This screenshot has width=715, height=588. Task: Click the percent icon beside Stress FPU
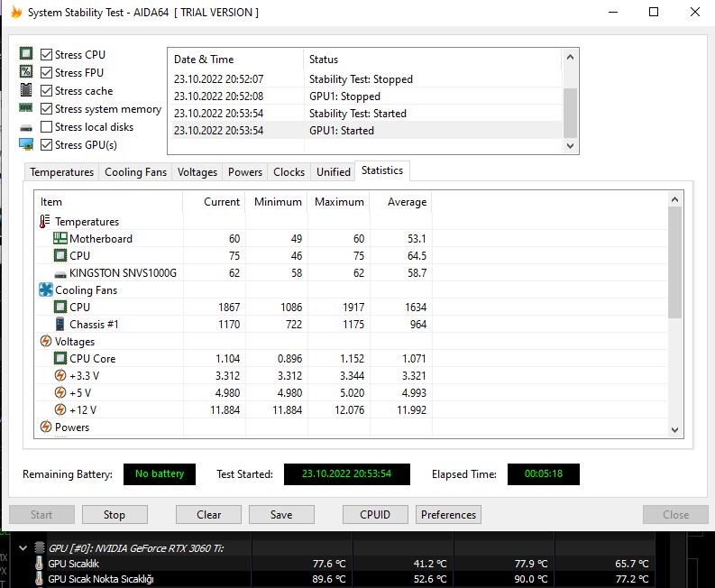[26, 71]
